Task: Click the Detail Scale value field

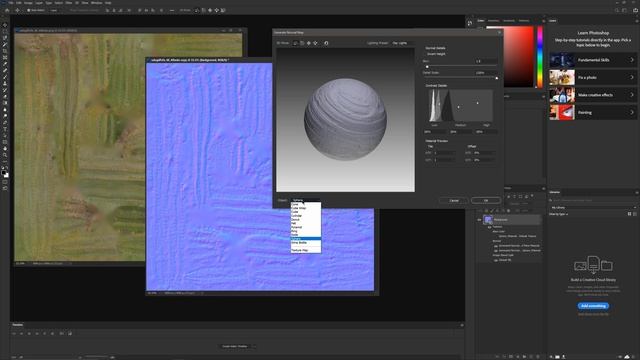Action: [486, 73]
